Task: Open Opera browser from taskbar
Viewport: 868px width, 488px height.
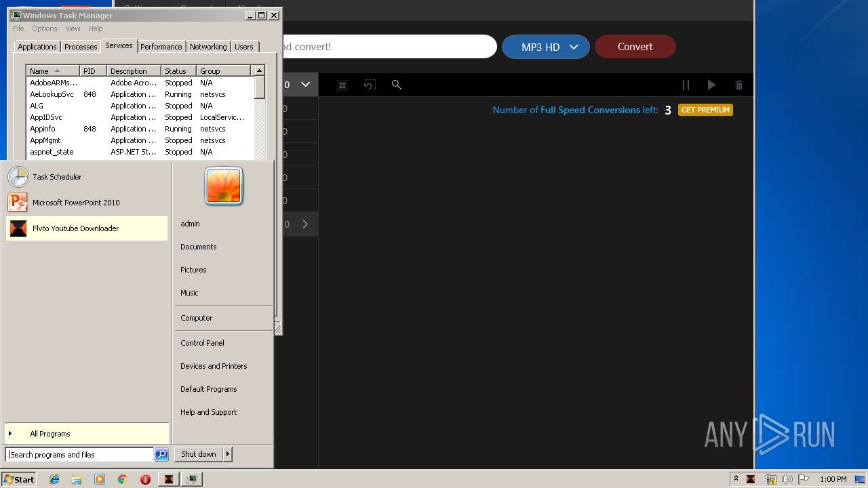Action: tap(145, 479)
